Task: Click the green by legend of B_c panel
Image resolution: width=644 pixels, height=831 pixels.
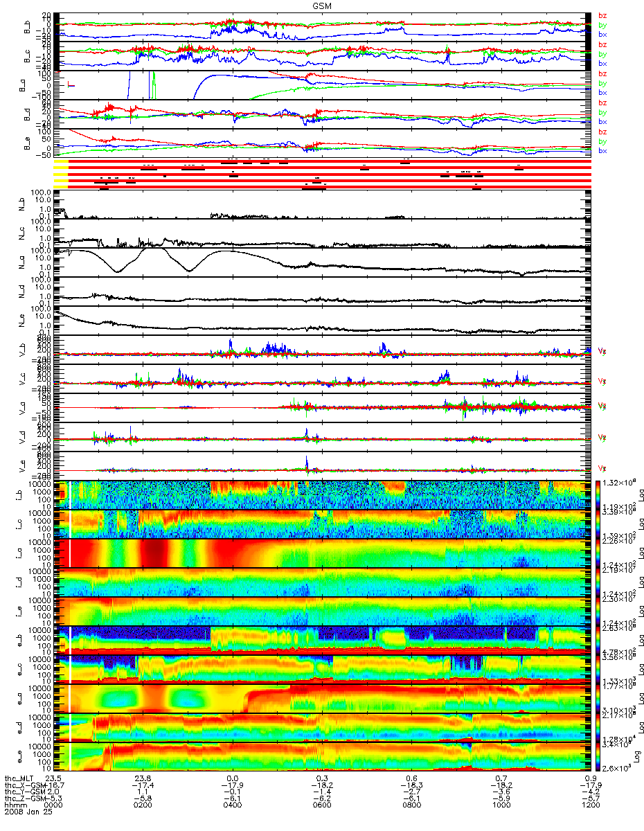Action: click(x=602, y=53)
